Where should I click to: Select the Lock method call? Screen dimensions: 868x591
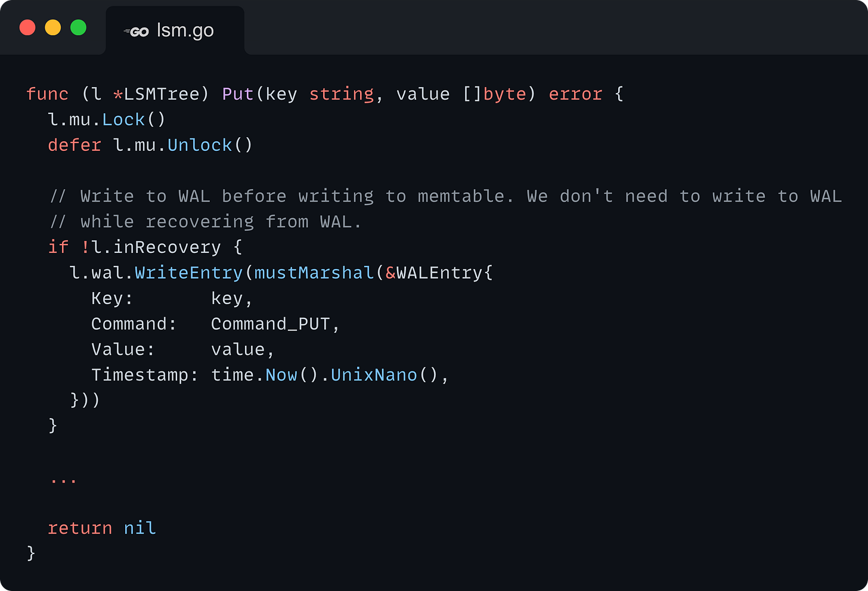click(123, 119)
